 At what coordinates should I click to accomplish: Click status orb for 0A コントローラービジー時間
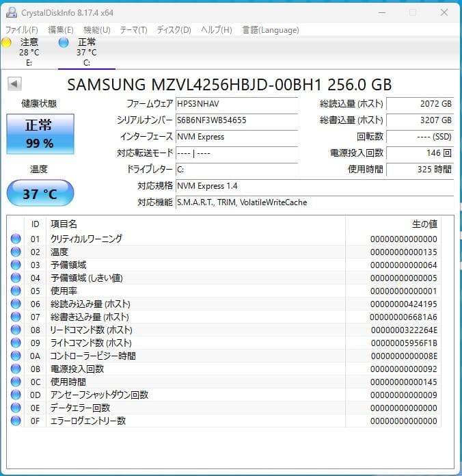16,356
